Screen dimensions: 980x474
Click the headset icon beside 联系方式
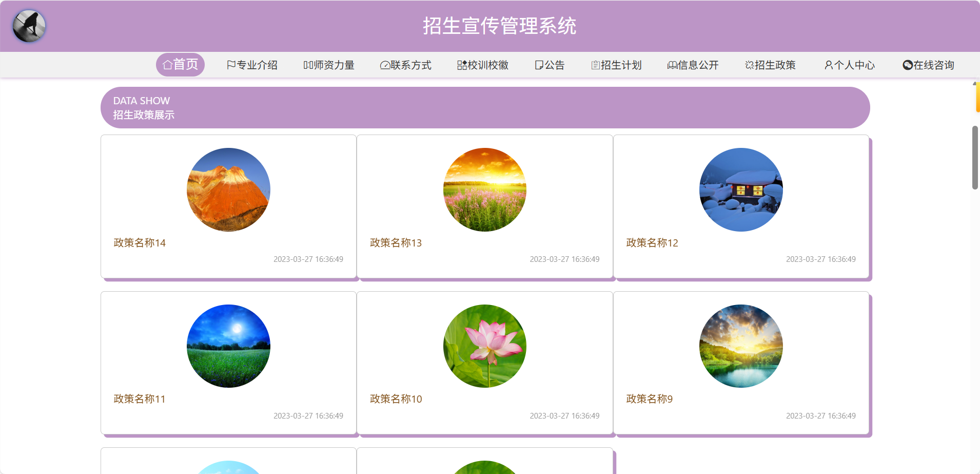click(x=385, y=65)
